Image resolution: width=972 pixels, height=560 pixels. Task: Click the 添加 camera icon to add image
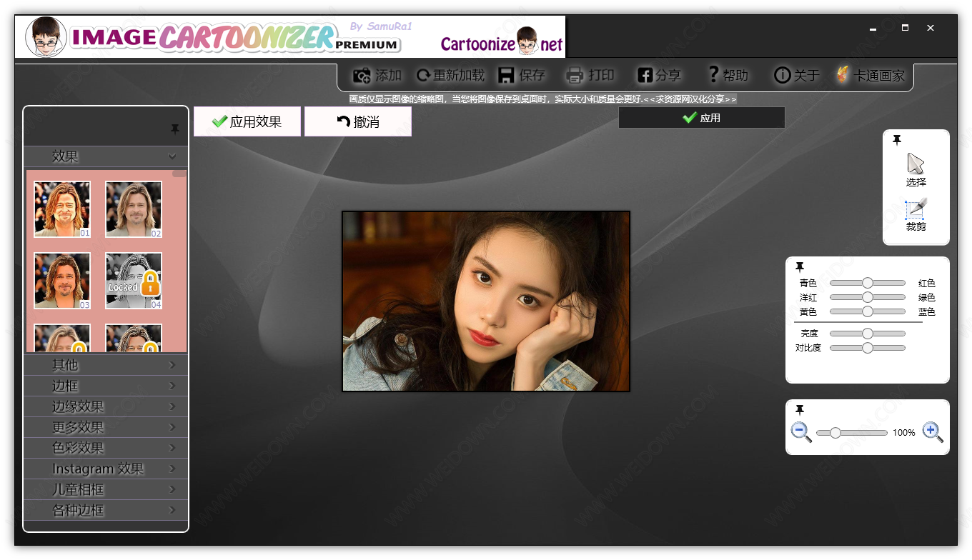[362, 75]
